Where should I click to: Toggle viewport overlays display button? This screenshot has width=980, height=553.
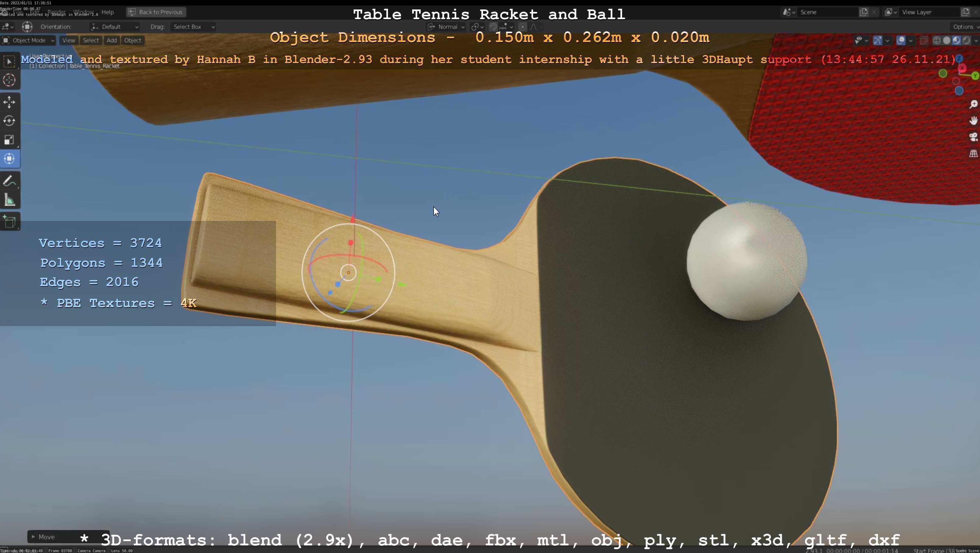(x=900, y=40)
